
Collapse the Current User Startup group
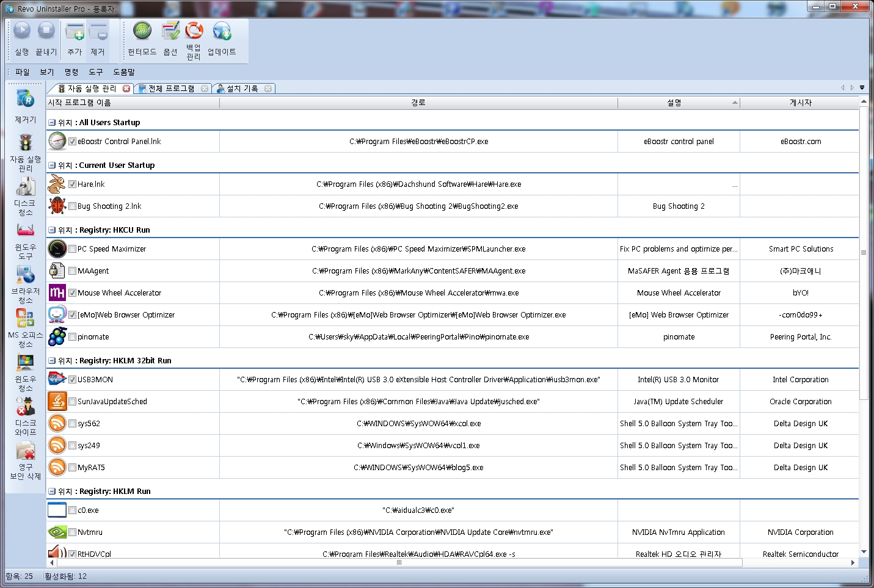click(x=52, y=165)
